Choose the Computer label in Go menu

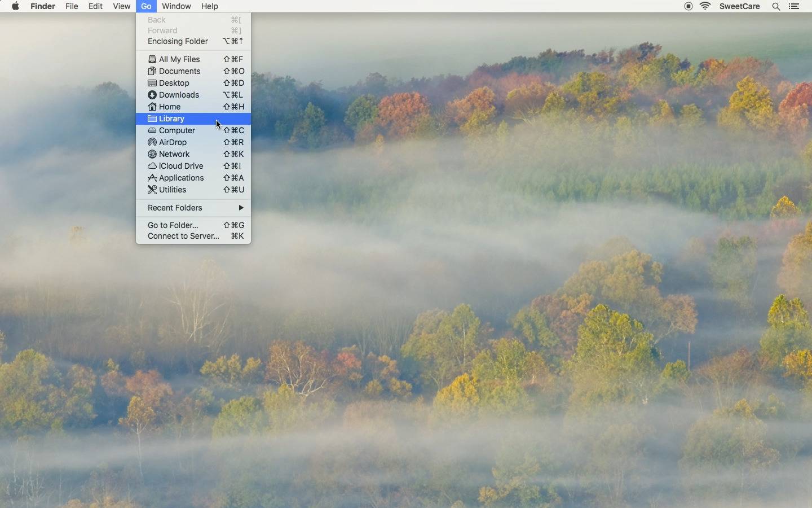177,130
